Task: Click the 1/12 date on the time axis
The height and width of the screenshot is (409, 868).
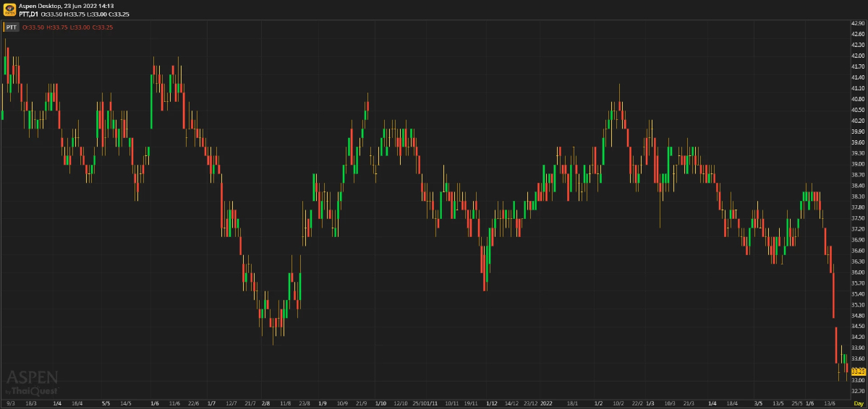Action: point(492,402)
